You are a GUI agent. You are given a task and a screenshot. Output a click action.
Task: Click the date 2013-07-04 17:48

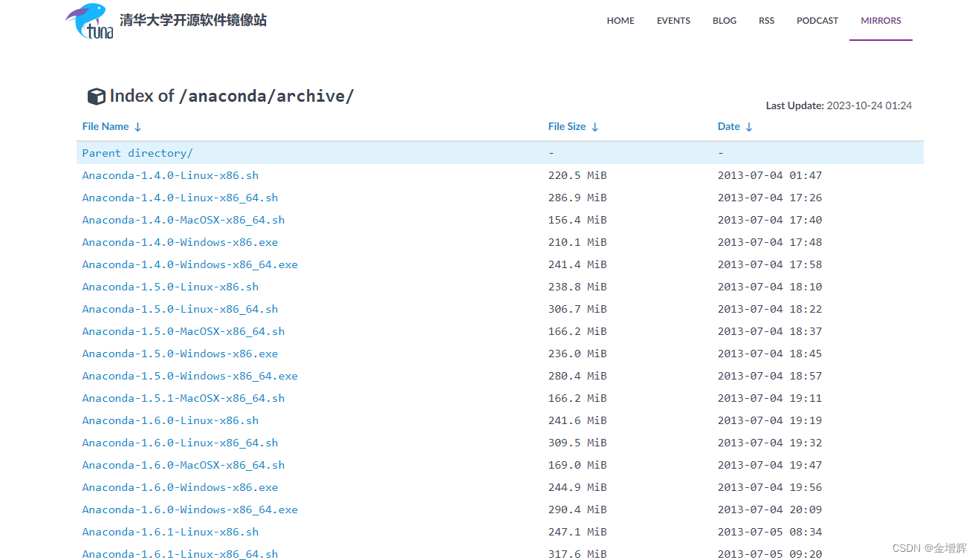coord(770,242)
